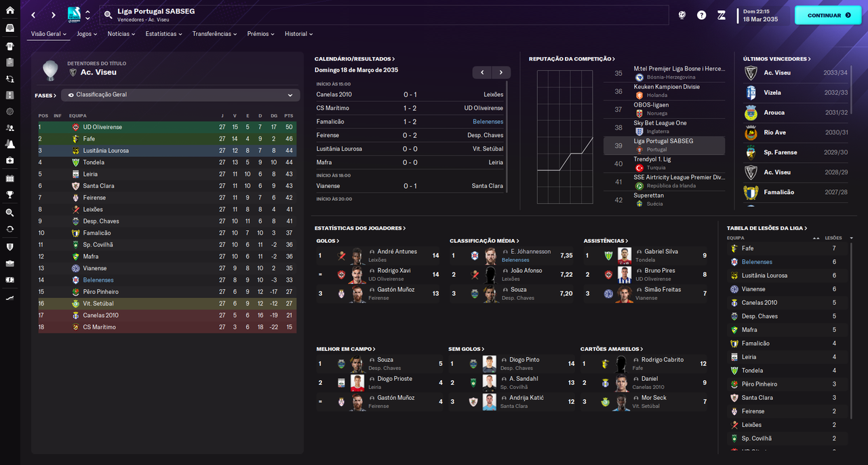This screenshot has height=465, width=868.
Task: Expand the Transferências menu
Action: point(214,34)
